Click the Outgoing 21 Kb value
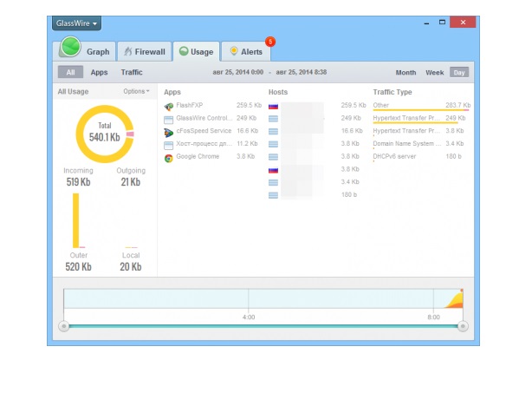The image size is (532, 399). pos(131,182)
